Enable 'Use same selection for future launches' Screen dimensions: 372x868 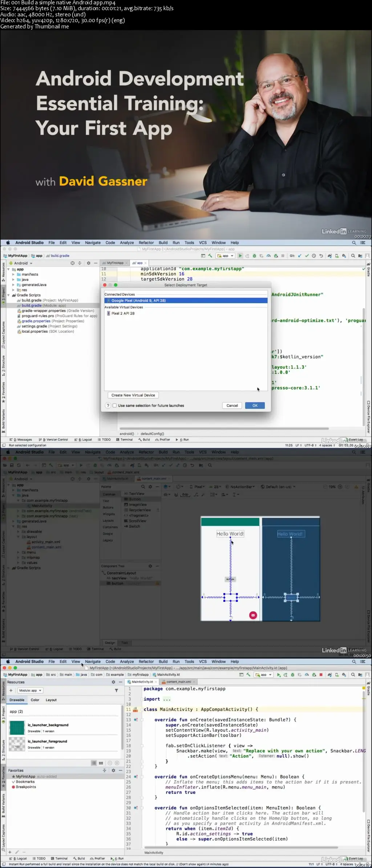(x=115, y=405)
